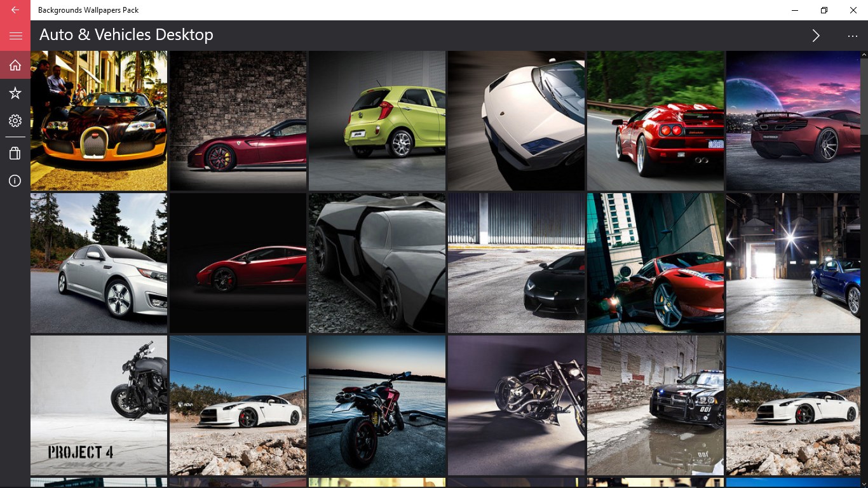Open the police car in alley wallpaper
The height and width of the screenshot is (488, 868).
[656, 405]
